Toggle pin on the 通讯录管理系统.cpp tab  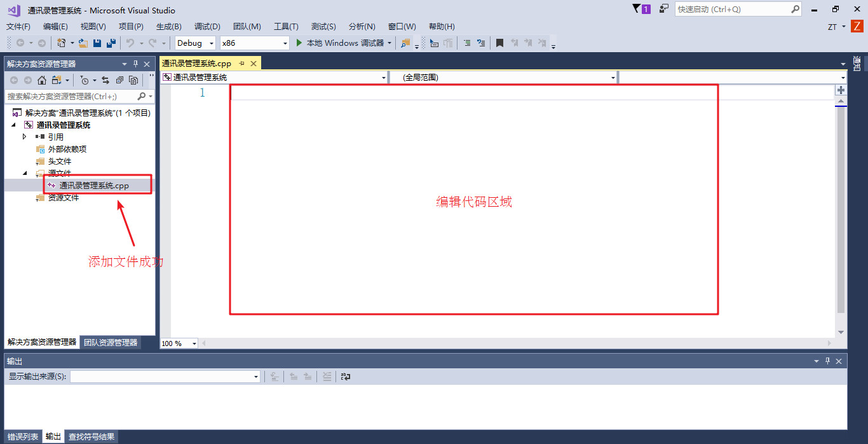coord(242,64)
